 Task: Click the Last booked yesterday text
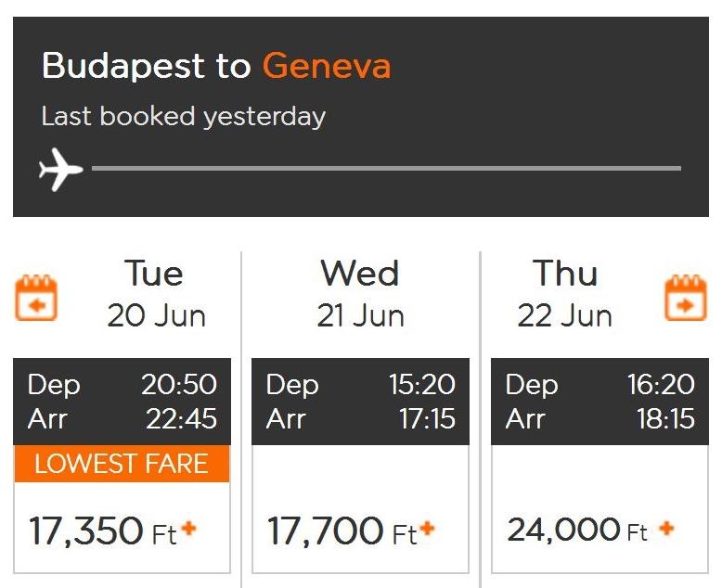click(184, 117)
